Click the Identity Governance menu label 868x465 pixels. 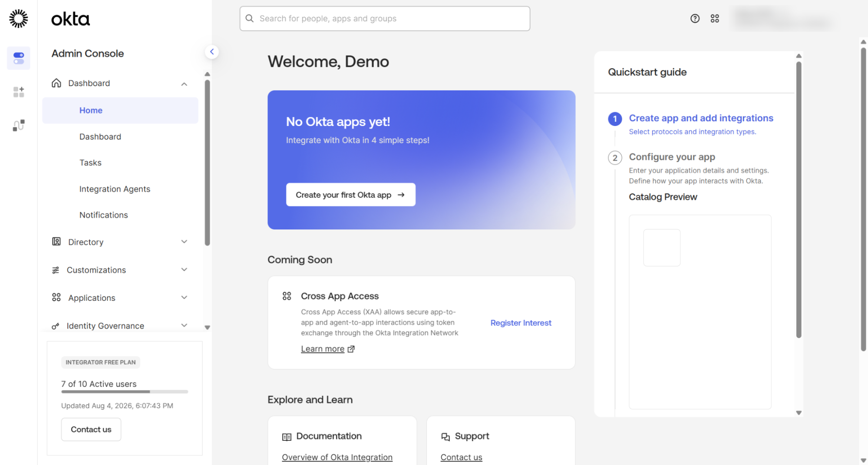(105, 326)
